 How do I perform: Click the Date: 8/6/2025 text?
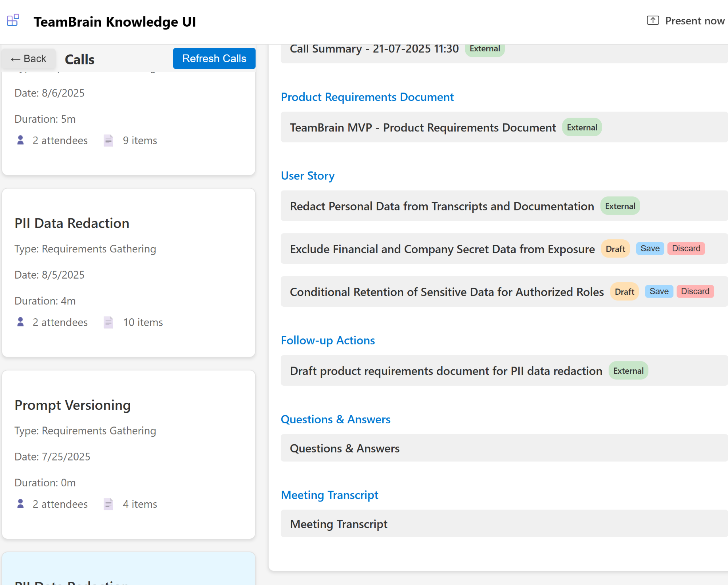[50, 93]
